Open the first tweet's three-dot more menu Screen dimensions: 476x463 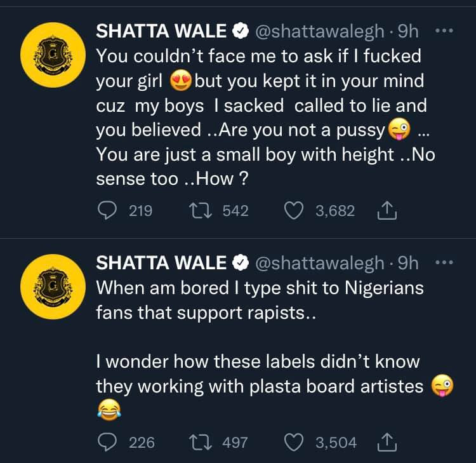(444, 30)
